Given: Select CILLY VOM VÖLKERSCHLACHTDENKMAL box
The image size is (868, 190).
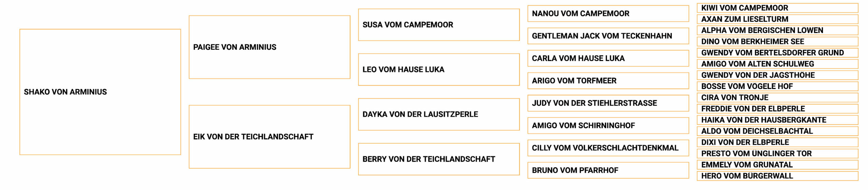Looking at the screenshot, I should click(x=608, y=148).
